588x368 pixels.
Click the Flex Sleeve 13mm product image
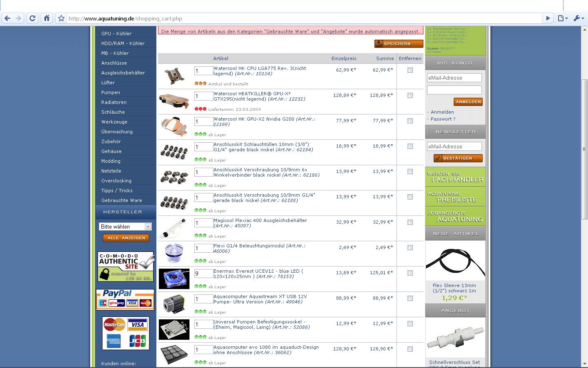455,261
